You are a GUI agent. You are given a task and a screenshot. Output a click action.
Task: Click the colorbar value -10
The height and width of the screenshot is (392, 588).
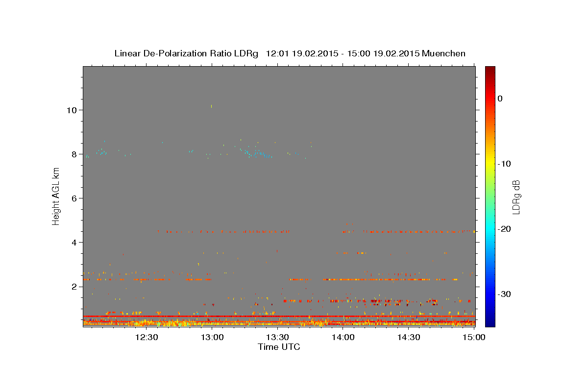(x=504, y=164)
